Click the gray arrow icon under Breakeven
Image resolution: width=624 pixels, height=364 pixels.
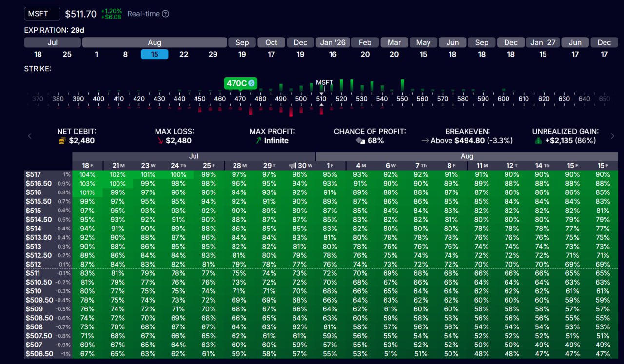coord(425,141)
